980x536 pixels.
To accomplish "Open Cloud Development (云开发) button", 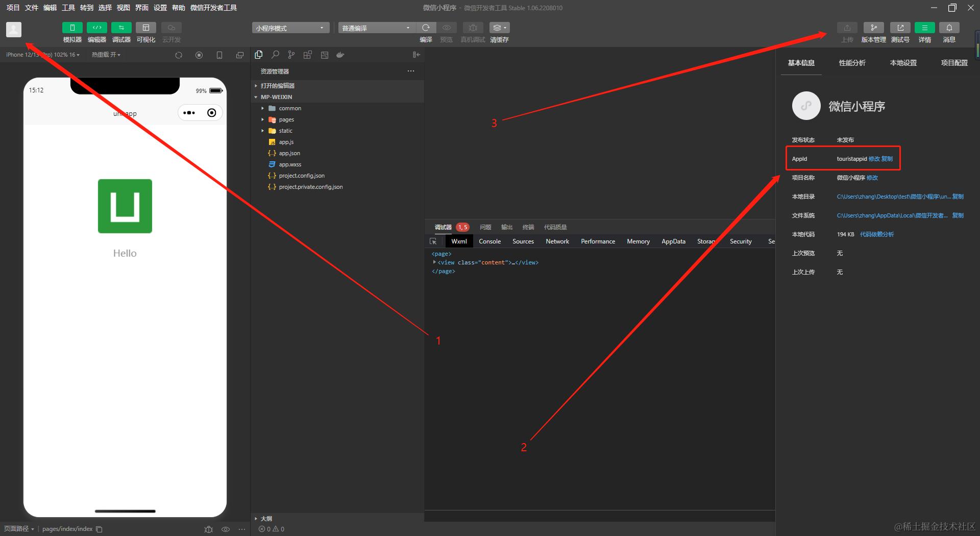I will [171, 28].
